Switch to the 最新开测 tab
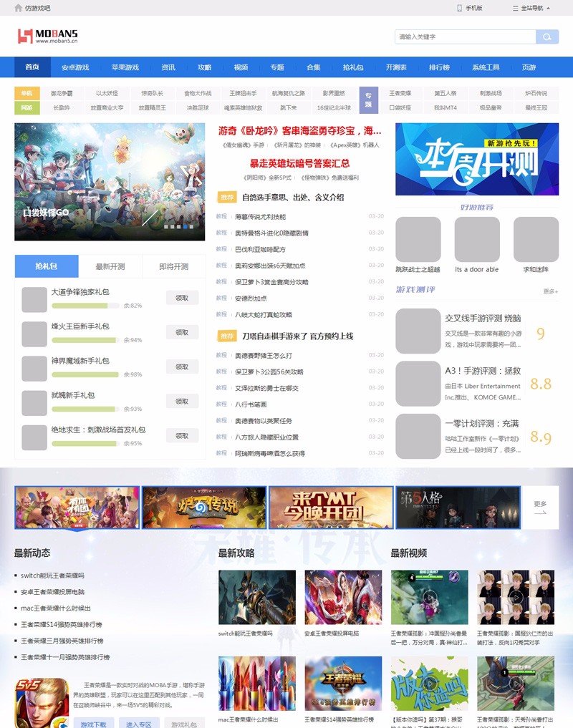 click(110, 266)
